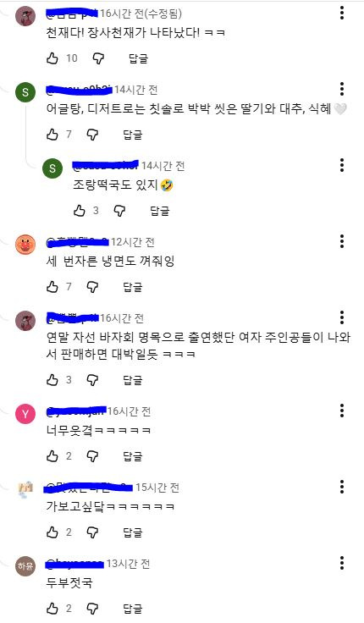Click the orange Anpanman avatar of the '세 번자른 냉면도' commenter

point(25,245)
